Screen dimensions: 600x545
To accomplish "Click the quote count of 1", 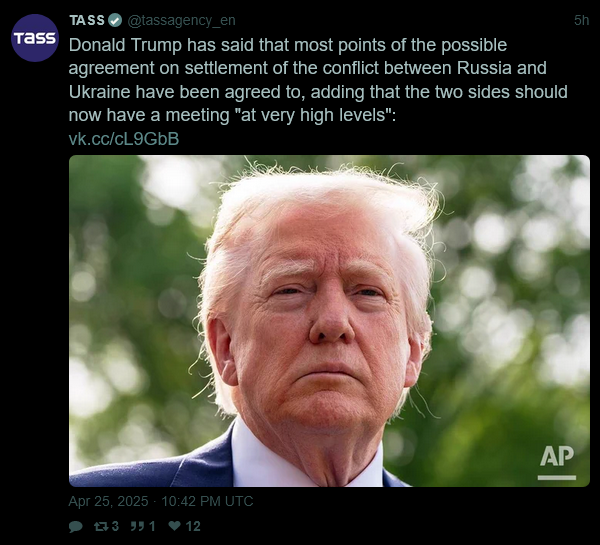I will (152, 527).
